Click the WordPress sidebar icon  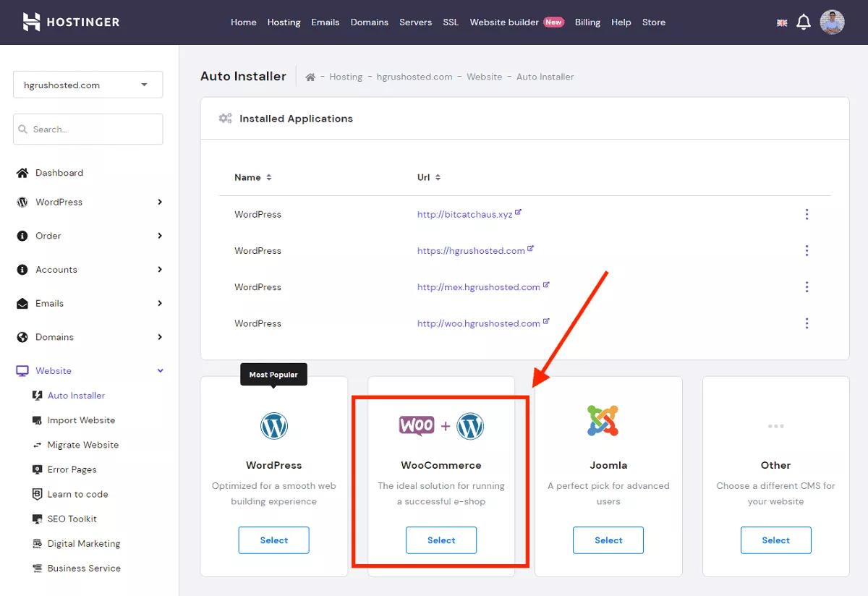click(22, 202)
